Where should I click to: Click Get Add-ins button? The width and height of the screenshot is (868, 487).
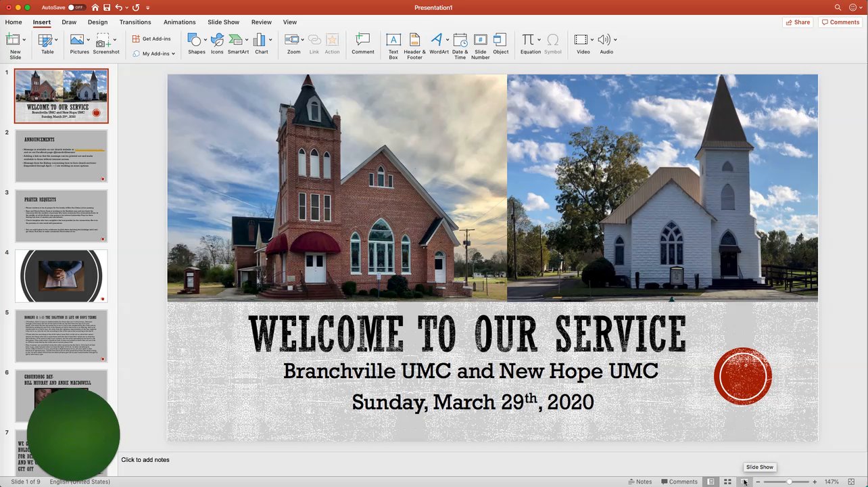pos(151,39)
